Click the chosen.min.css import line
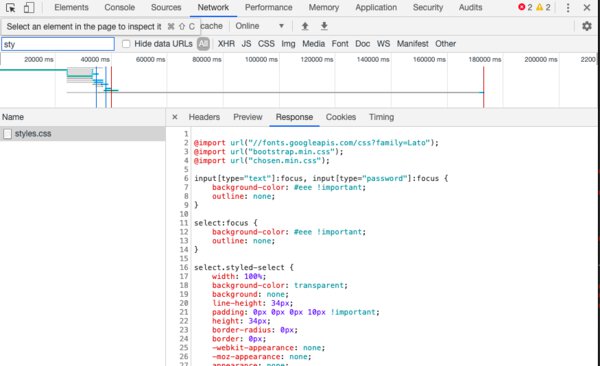Image resolution: width=600 pixels, height=366 pixels. pyautogui.click(x=262, y=161)
